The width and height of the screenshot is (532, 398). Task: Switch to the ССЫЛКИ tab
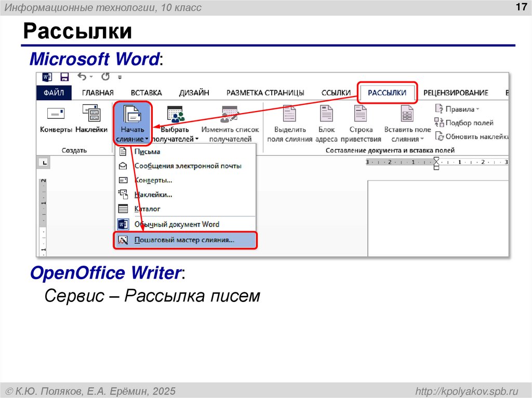[x=336, y=92]
